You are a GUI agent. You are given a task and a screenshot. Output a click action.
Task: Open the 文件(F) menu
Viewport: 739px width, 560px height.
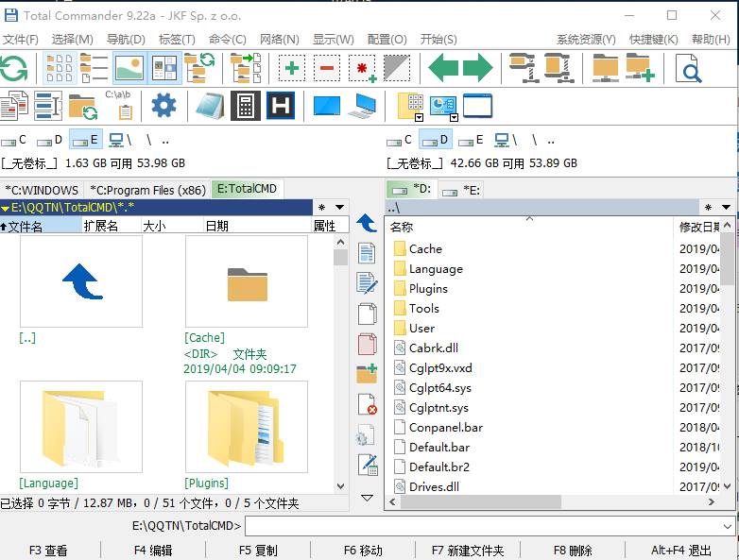click(21, 40)
